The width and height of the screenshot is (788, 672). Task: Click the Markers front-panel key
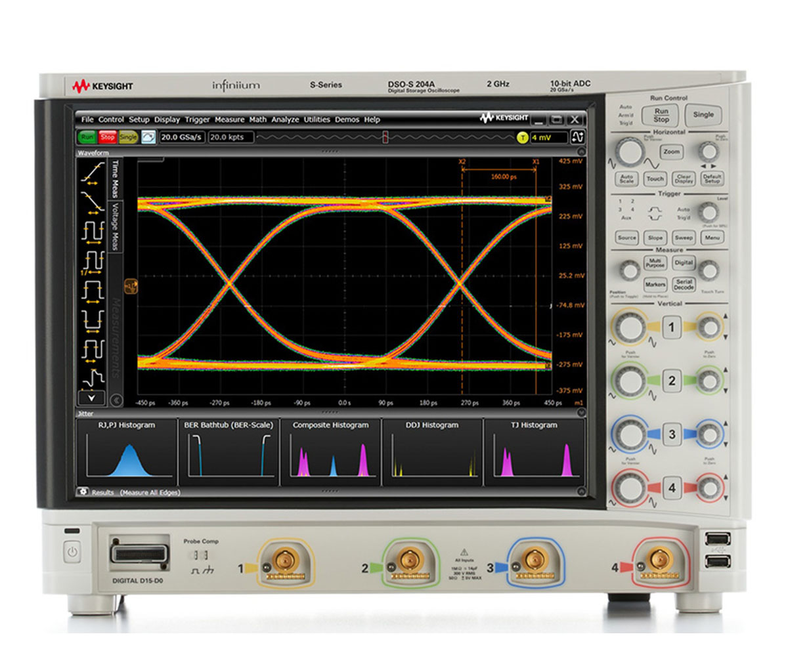point(655,285)
